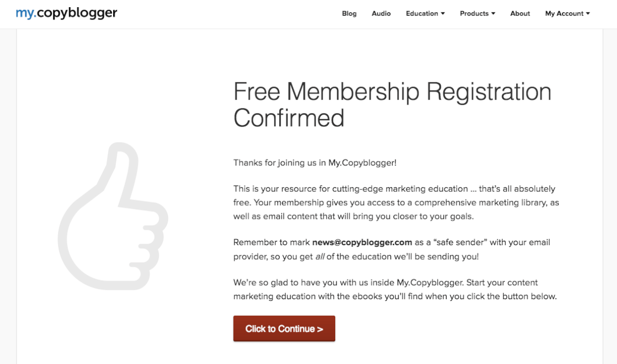The height and width of the screenshot is (364, 617).
Task: Click the Free Membership Registration Confirmed heading
Action: tap(392, 105)
